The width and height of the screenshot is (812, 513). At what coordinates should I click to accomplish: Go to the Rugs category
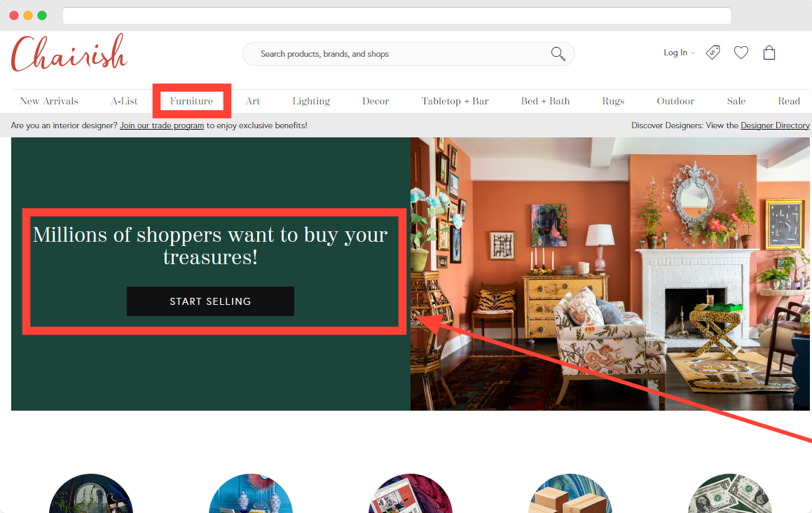coord(613,100)
